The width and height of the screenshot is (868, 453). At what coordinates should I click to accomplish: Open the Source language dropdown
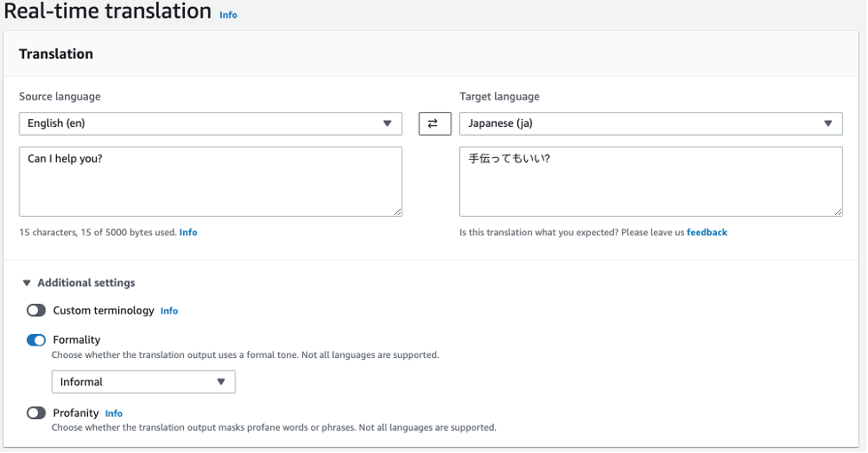click(x=210, y=123)
